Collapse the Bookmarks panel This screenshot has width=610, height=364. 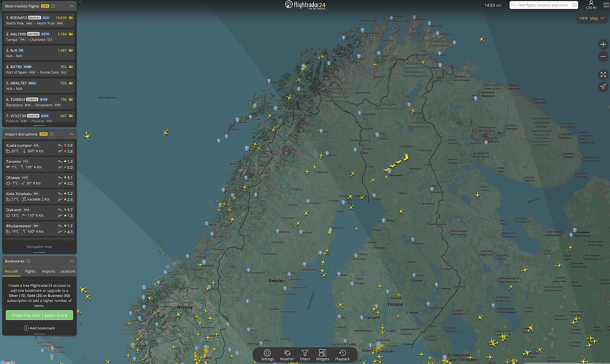(x=72, y=261)
